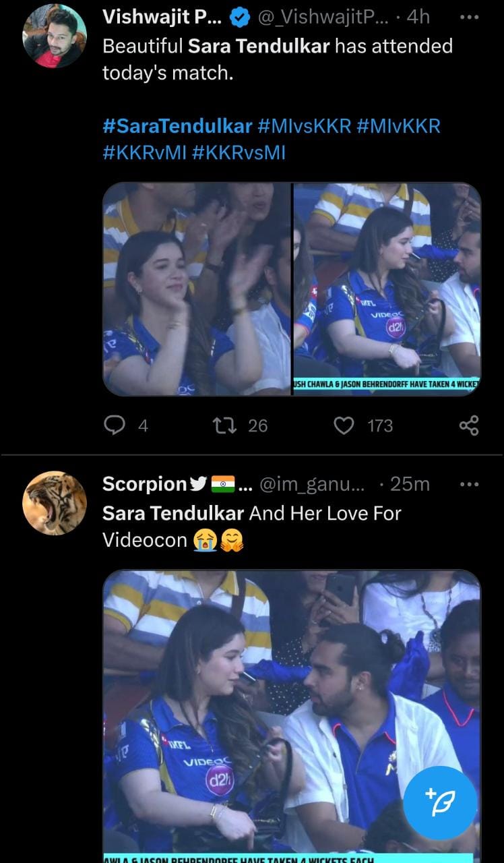Tap the compose new tweet button
504x863 pixels.
(x=440, y=802)
